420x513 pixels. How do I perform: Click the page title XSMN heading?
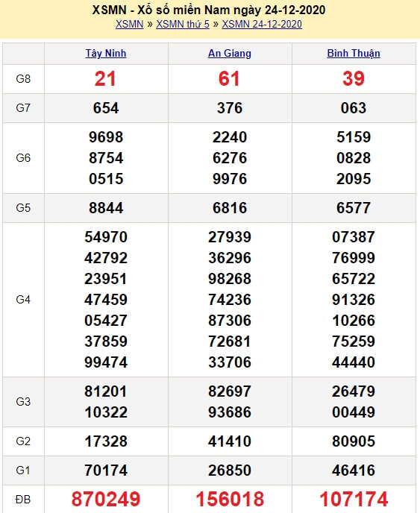tap(209, 10)
